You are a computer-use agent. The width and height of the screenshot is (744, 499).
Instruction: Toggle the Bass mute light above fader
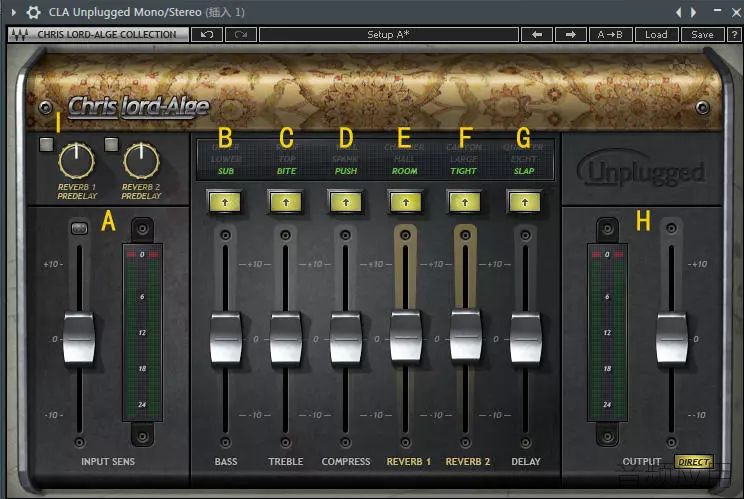tap(225, 235)
